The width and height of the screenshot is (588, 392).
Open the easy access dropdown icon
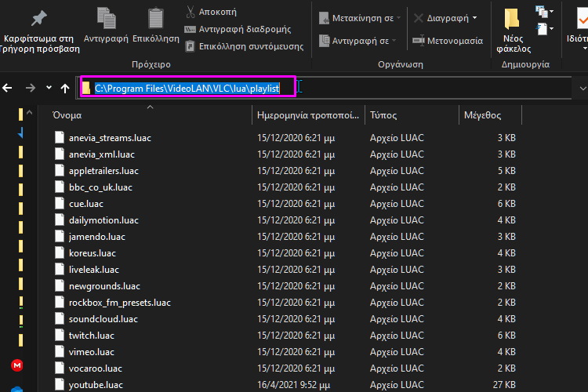click(545, 29)
